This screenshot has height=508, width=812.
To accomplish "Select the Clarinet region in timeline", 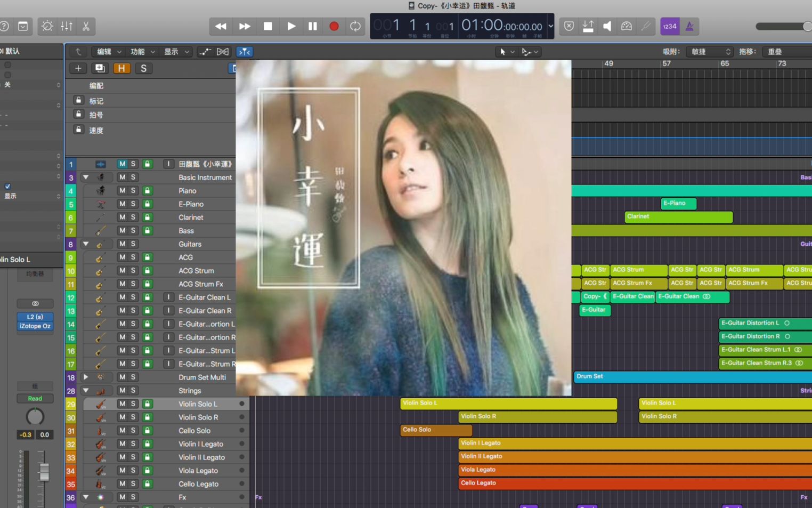I will tap(678, 217).
